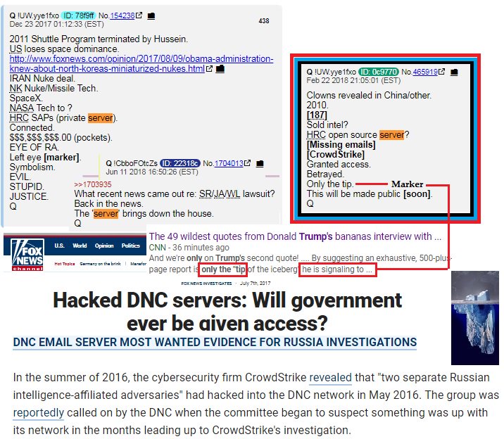Image resolution: width=504 pixels, height=439 pixels.
Task: Click the external link icon after the foxnews URL
Action: coord(209,69)
